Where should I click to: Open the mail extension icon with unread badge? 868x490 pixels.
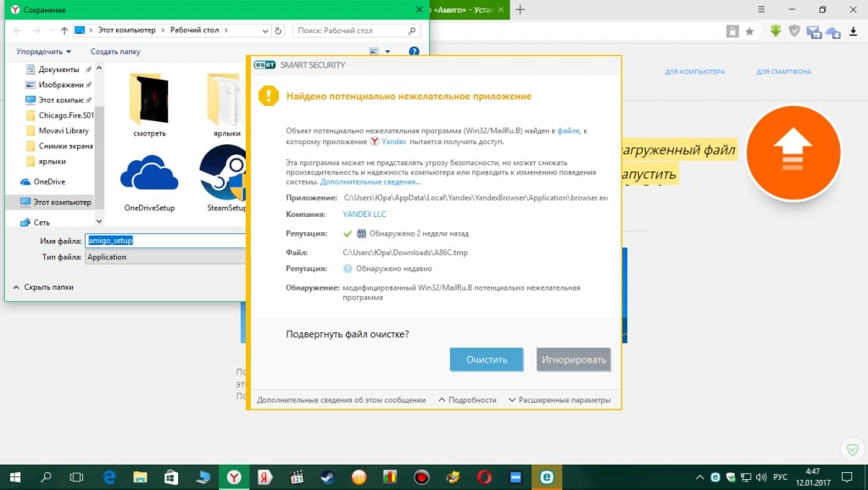[x=814, y=32]
